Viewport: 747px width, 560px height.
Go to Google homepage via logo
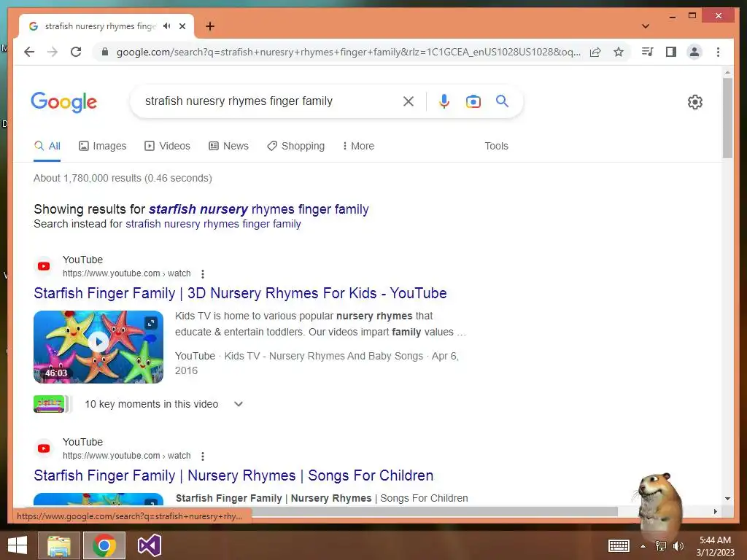tap(64, 102)
